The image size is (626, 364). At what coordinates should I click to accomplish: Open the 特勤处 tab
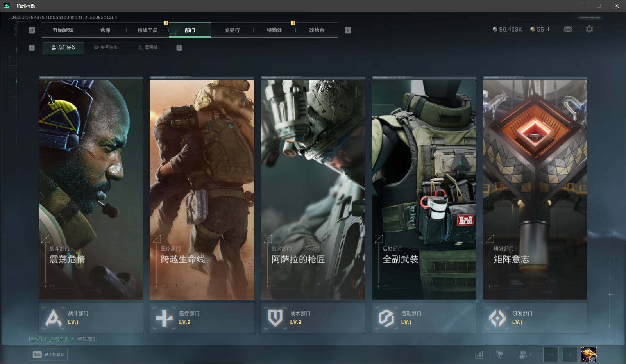click(274, 30)
